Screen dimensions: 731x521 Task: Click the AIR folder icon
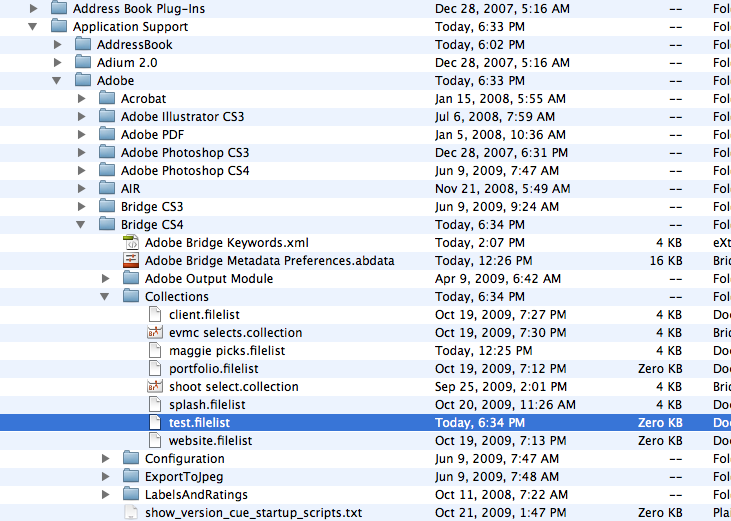pos(107,188)
